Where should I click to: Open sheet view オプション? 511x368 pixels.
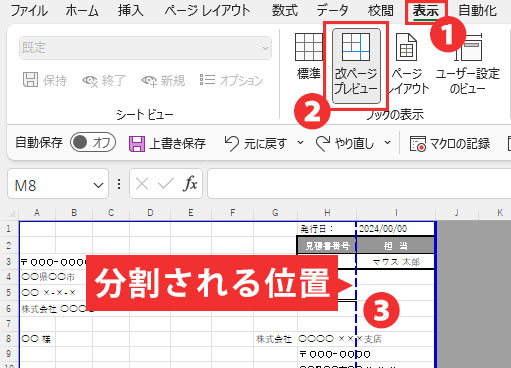231,80
